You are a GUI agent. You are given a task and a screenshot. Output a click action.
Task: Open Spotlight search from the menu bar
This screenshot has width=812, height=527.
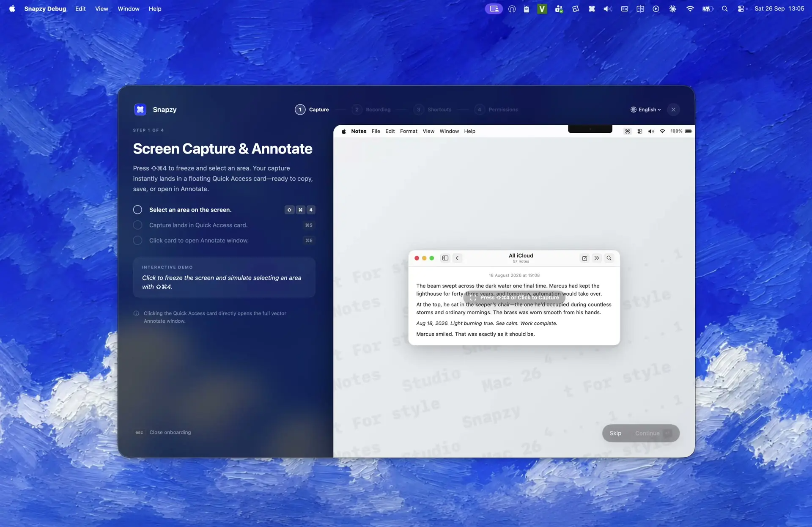[724, 9]
